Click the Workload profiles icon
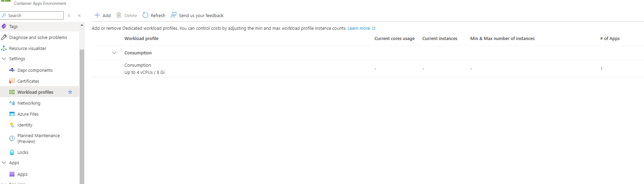Image resolution: width=644 pixels, height=184 pixels. [12, 92]
